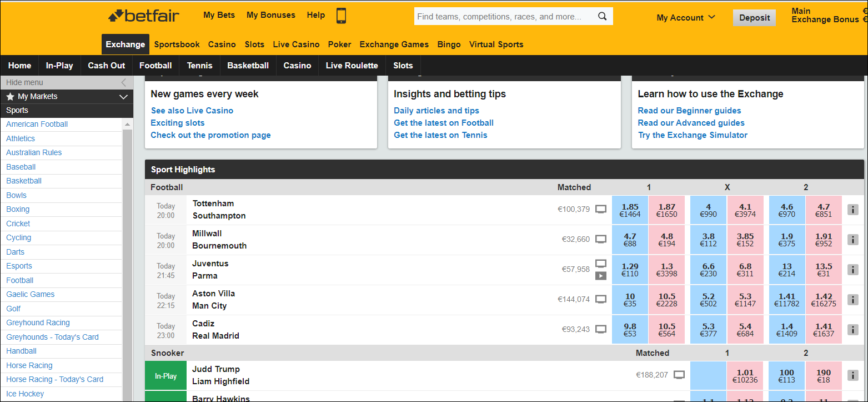
Task: Show market info for Judd Trump match
Action: tap(853, 375)
